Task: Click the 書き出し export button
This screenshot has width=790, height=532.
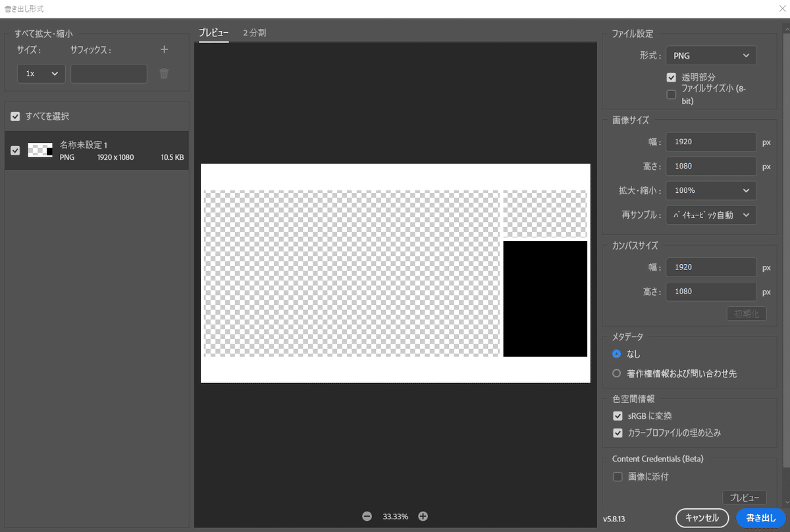Action: 760,518
